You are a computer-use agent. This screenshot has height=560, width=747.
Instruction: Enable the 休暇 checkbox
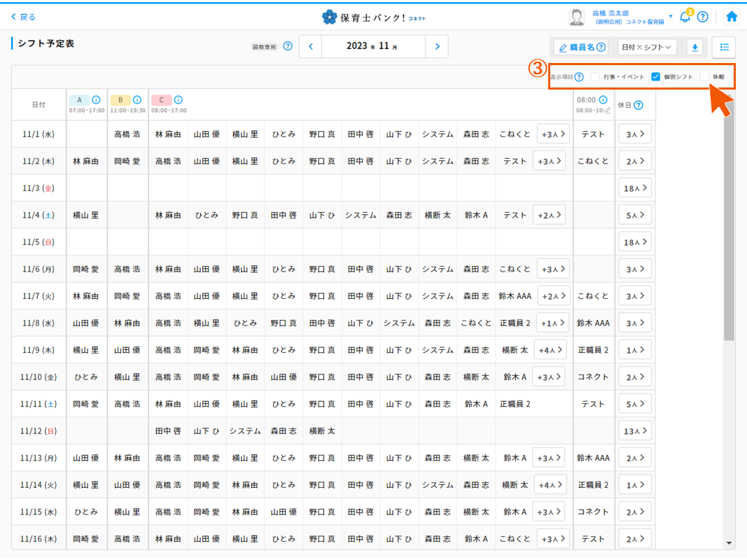point(704,77)
